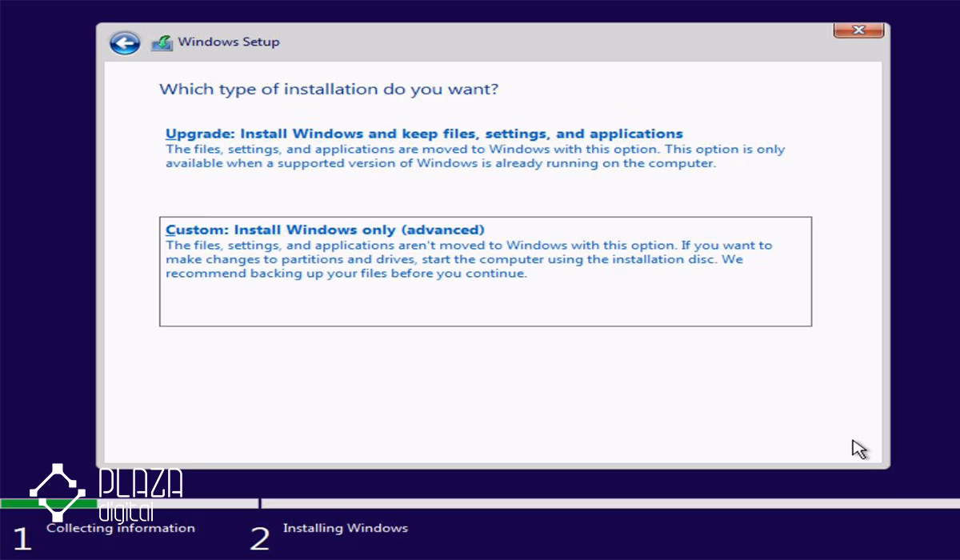This screenshot has width=960, height=560.
Task: Click the 'Collecting information' step label
Action: tap(121, 528)
